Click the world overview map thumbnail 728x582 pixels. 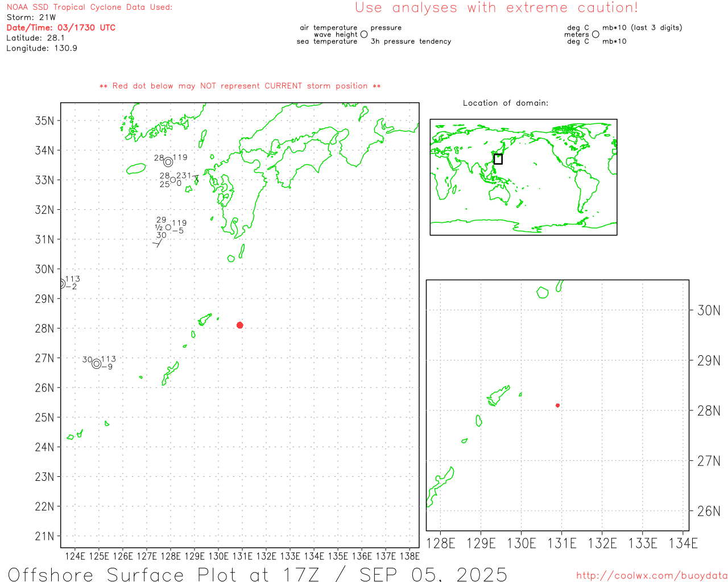click(x=523, y=177)
